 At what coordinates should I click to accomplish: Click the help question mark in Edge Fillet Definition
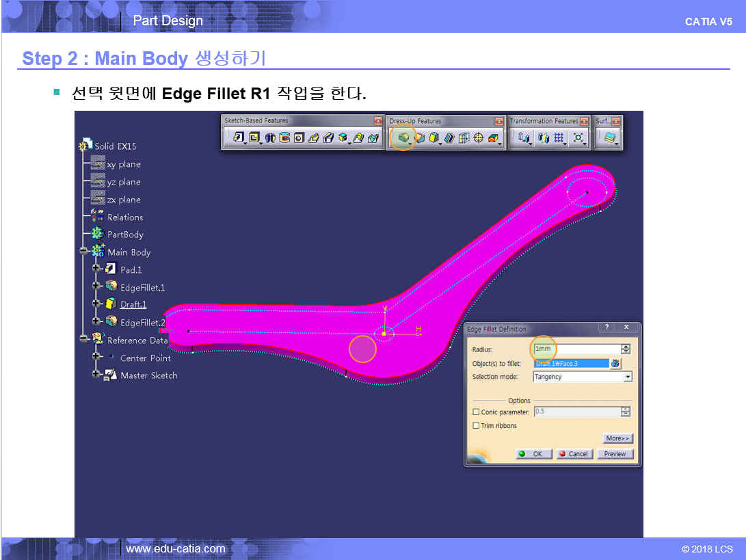pyautogui.click(x=607, y=327)
